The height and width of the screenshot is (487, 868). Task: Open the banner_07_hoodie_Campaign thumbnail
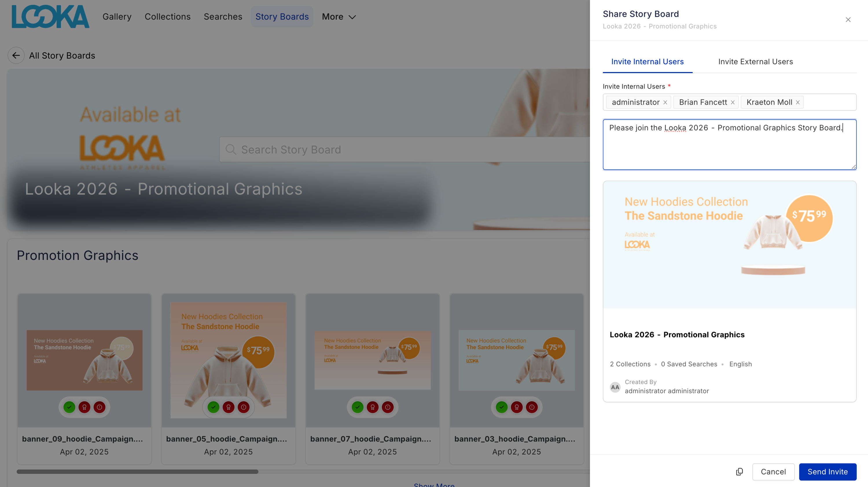373,360
